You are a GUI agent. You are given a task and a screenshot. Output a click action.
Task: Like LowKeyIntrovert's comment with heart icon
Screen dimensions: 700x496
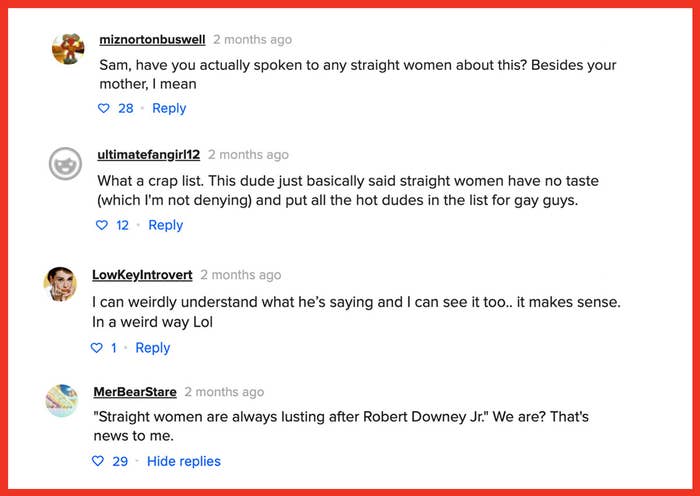point(96,348)
